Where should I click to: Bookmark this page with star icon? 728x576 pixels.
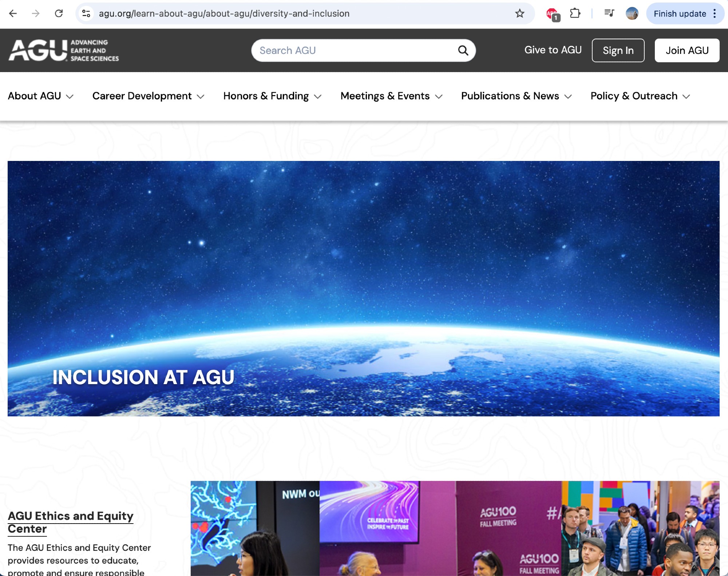pos(519,13)
